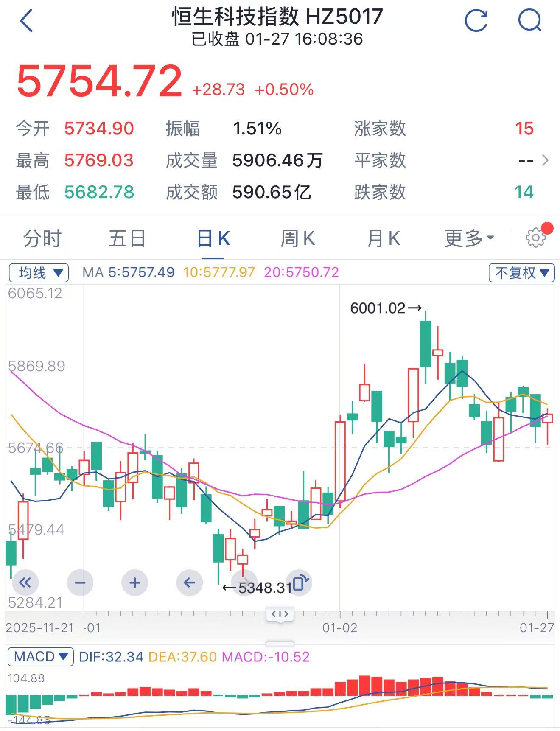
Task: Tap the +28.73 change value
Action: coord(218,90)
